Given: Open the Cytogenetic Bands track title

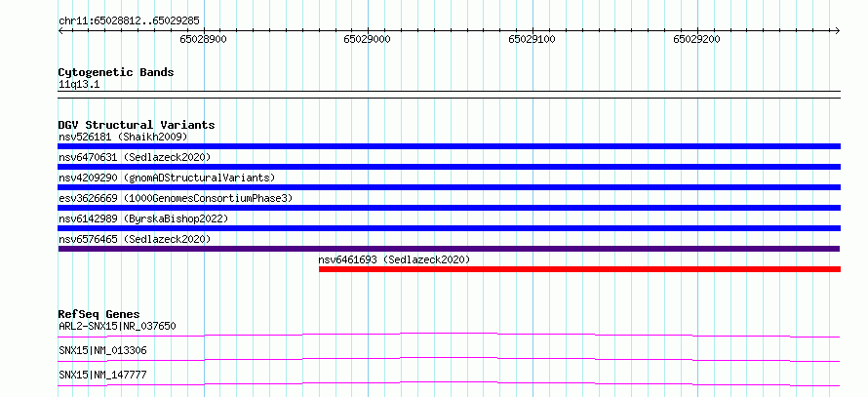Looking at the screenshot, I should point(116,72).
